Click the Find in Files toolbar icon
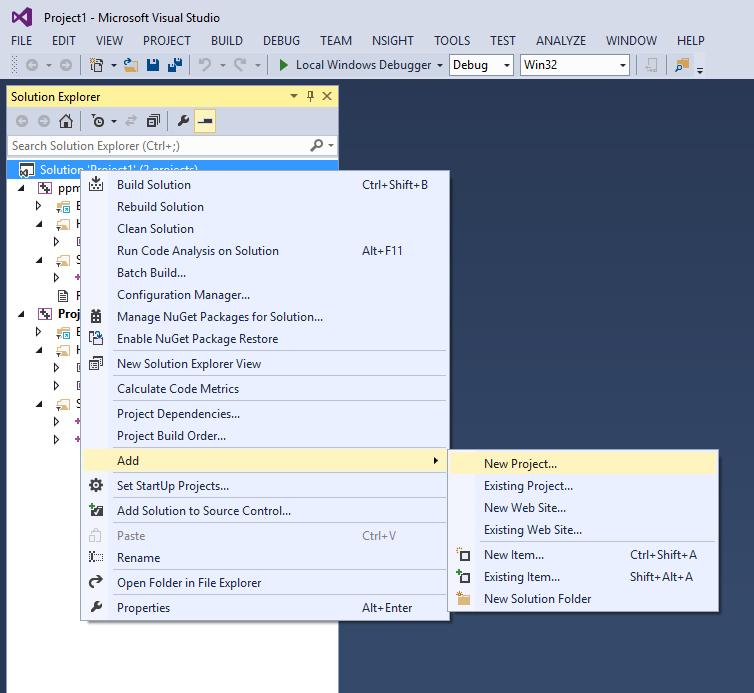The width and height of the screenshot is (754, 693). (x=682, y=65)
